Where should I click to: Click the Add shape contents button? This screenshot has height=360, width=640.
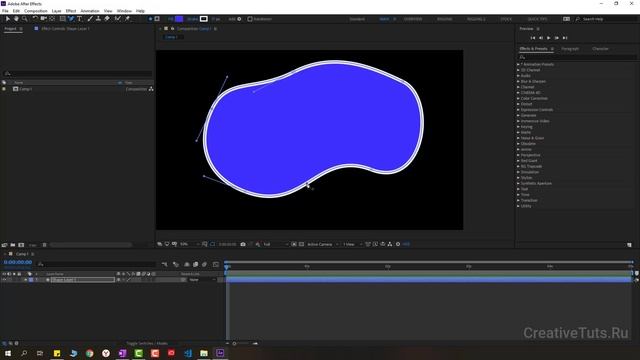click(239, 19)
